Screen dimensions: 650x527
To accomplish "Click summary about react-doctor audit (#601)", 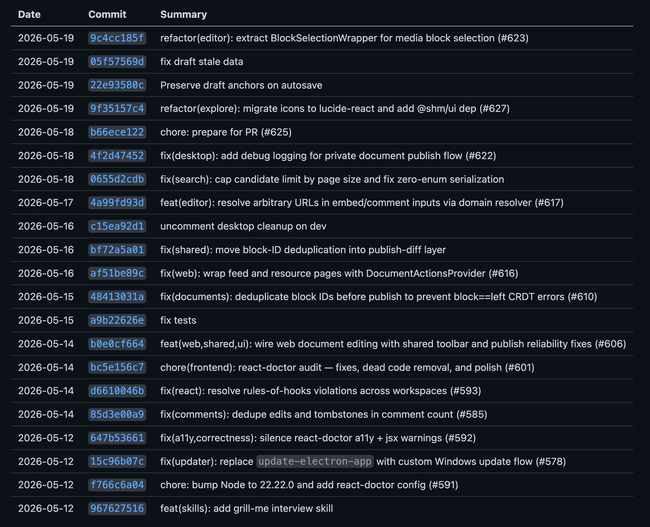I will click(347, 367).
